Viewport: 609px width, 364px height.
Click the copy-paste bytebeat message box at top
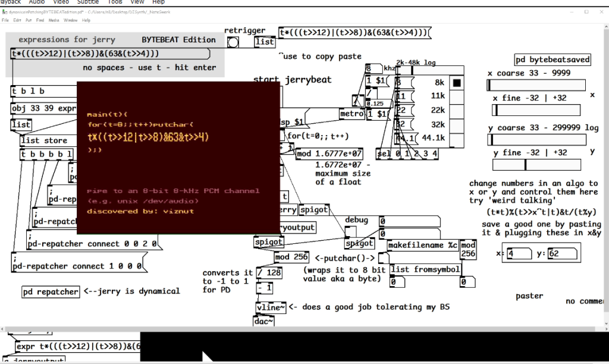354,33
